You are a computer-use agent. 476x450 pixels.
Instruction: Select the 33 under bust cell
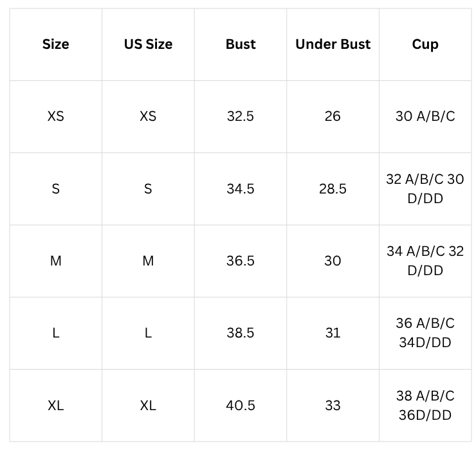click(x=333, y=406)
